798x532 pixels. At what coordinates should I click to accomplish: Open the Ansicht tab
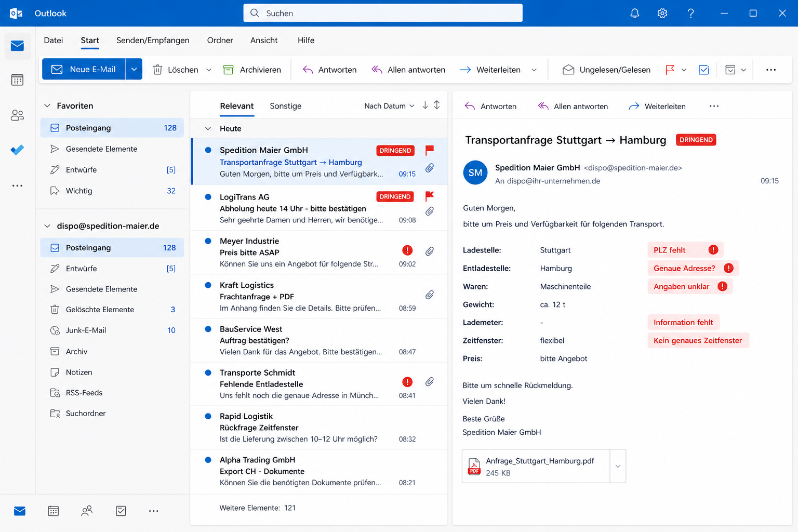coord(264,41)
